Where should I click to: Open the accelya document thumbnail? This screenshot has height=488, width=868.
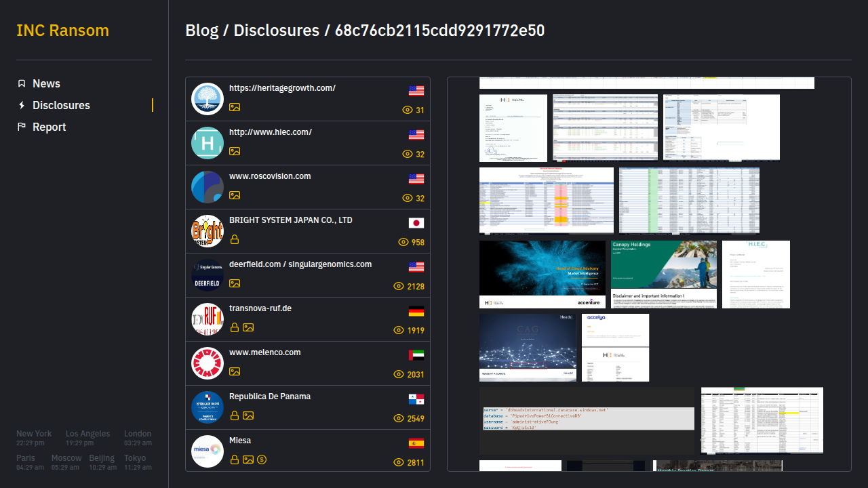(615, 348)
